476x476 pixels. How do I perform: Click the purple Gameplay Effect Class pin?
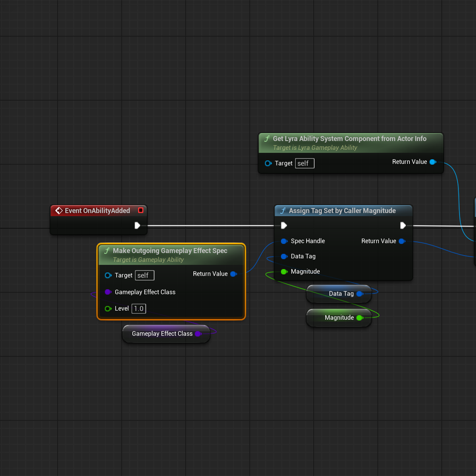coord(108,292)
